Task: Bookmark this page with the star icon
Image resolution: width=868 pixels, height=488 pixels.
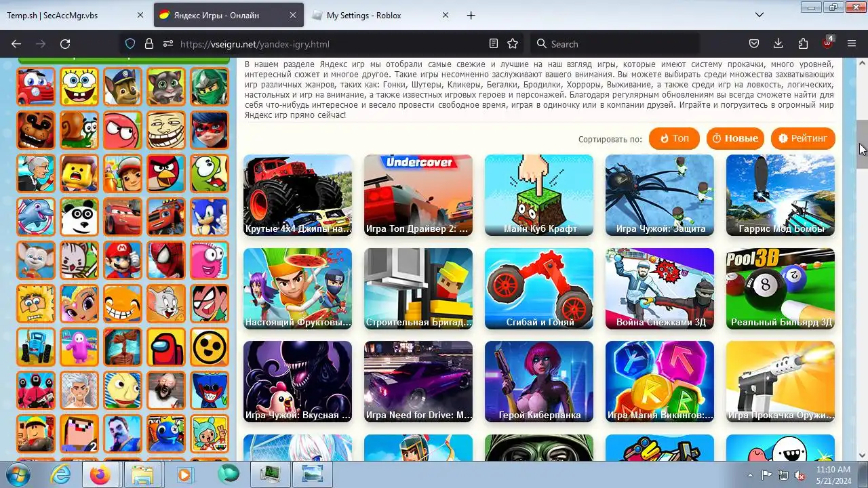Action: pos(513,43)
